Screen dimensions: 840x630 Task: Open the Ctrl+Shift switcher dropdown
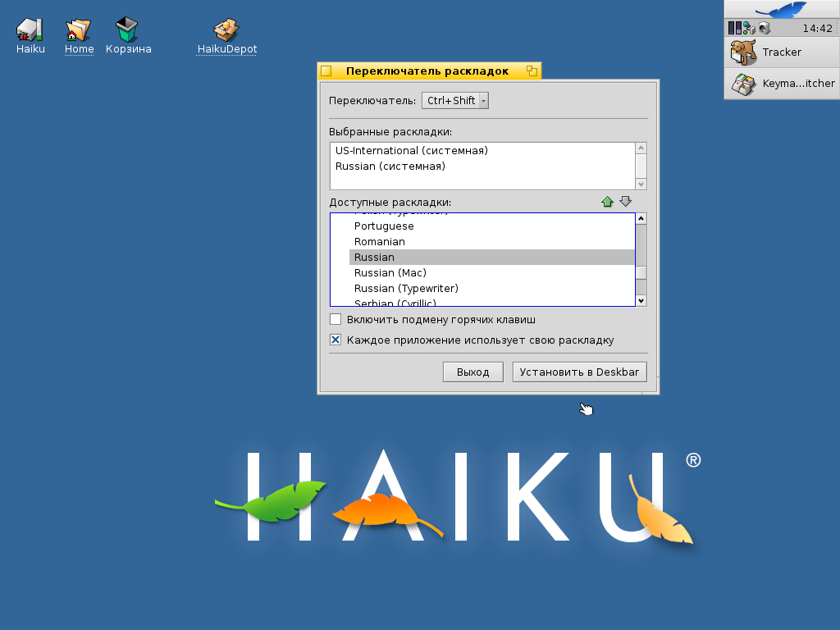click(x=454, y=101)
